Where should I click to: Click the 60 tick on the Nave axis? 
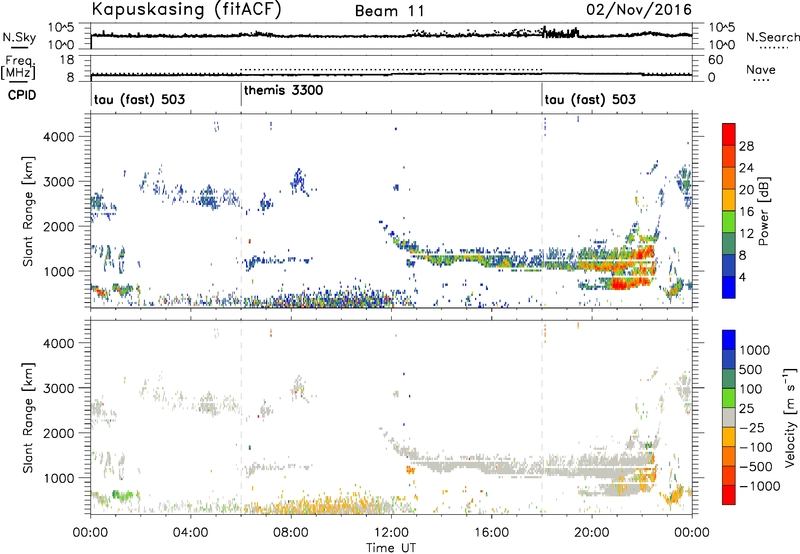pos(716,60)
